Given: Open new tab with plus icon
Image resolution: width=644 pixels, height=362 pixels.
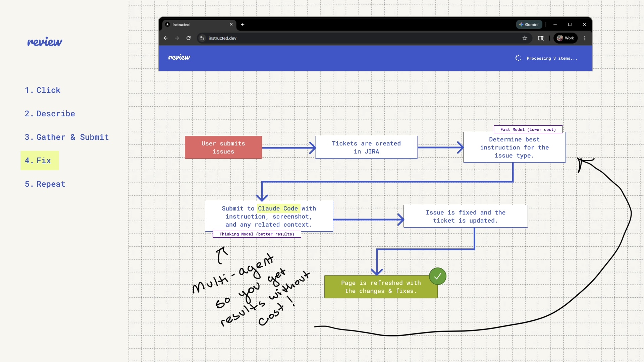Looking at the screenshot, I should [243, 24].
